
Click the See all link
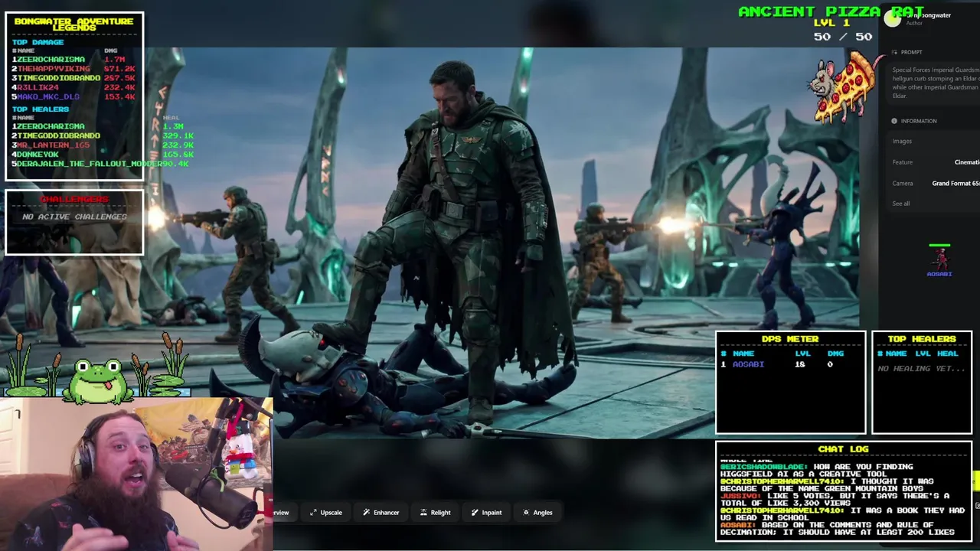pyautogui.click(x=901, y=204)
